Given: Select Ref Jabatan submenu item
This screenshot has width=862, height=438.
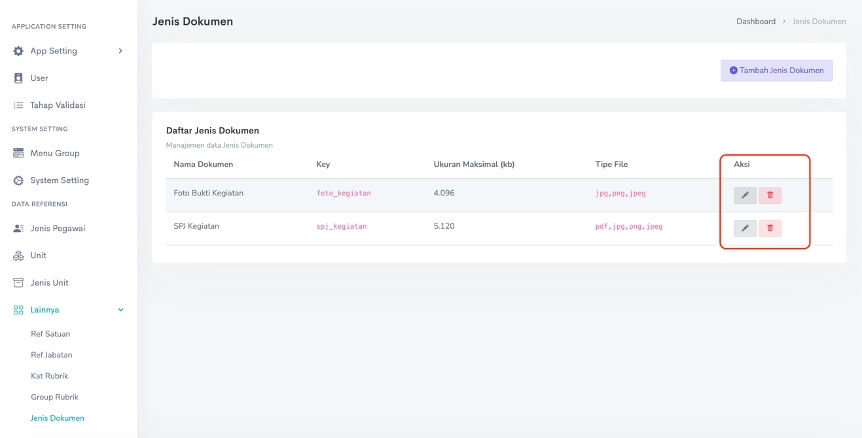Looking at the screenshot, I should (x=52, y=355).
